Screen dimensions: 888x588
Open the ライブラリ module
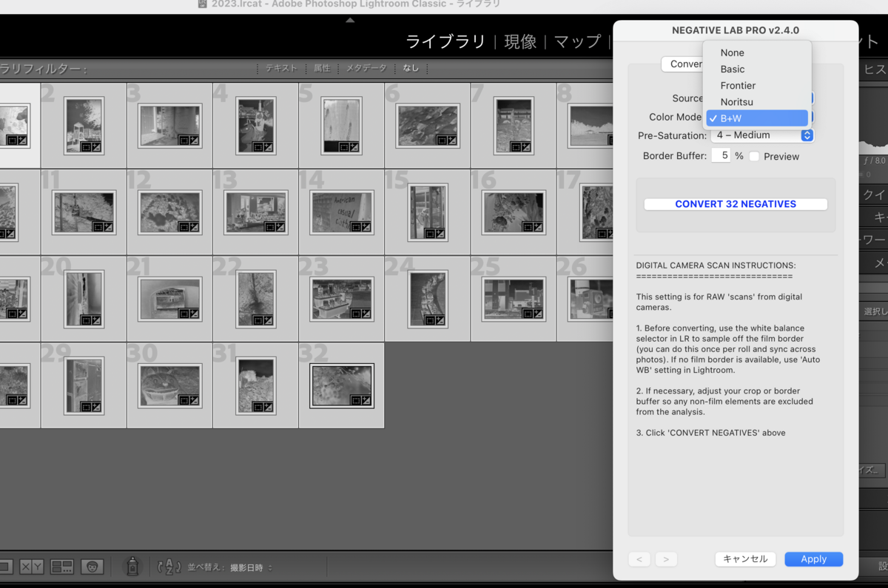coord(445,41)
